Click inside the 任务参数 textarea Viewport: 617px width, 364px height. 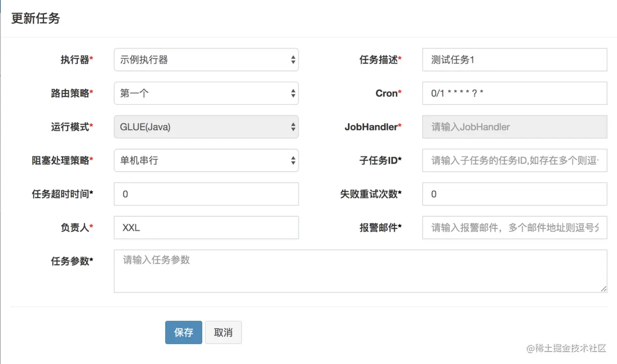coord(360,271)
